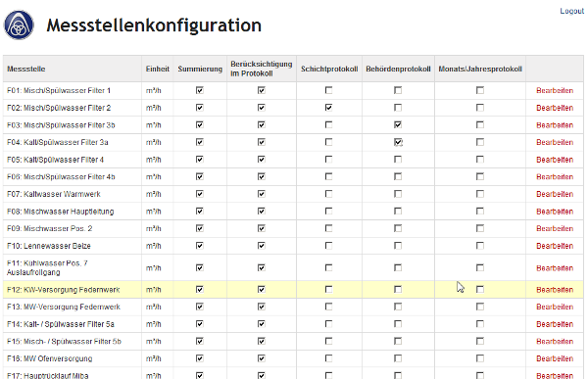Image resolution: width=588 pixels, height=379 pixels.
Task: Click F06 Misch/Spülwasser Filter 4b label
Action: [61, 176]
